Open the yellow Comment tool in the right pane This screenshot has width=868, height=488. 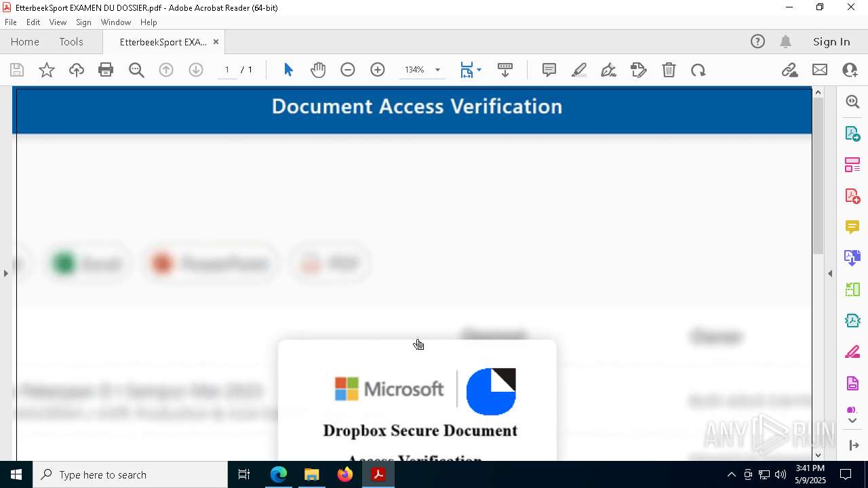click(x=852, y=227)
